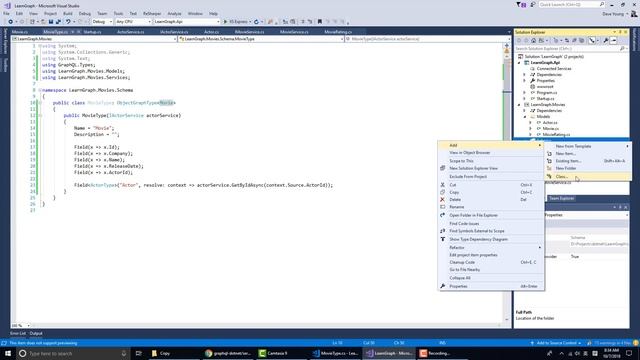Select wwwroot folder in Solution Explorer
This screenshot has height=360, width=640.
point(544,87)
